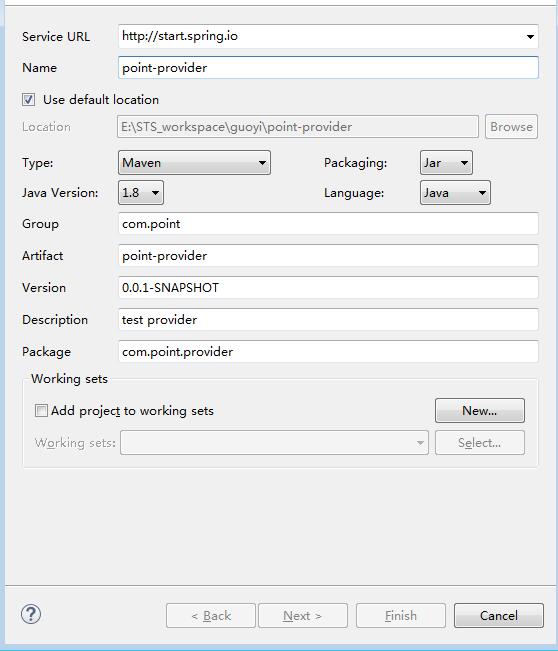The width and height of the screenshot is (558, 651).
Task: Open the Type dropdown showing Maven
Action: [x=194, y=163]
